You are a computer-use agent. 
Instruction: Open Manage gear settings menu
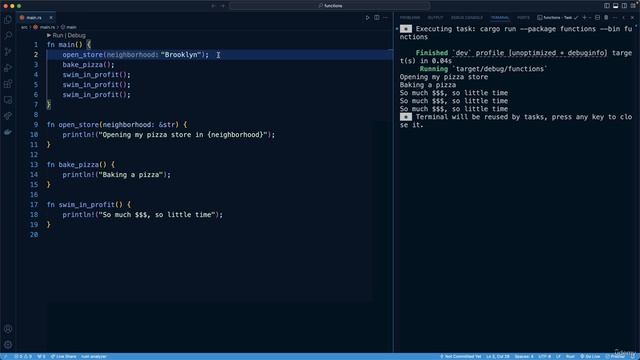pyautogui.click(x=8, y=345)
